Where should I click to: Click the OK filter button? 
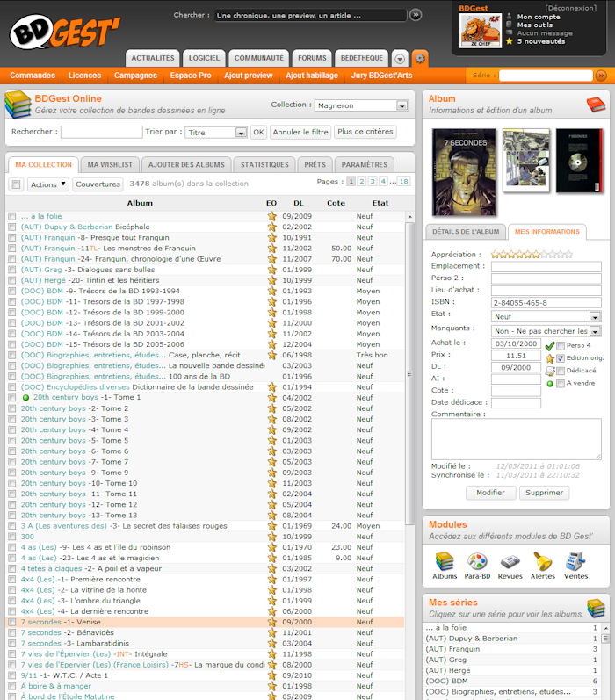pos(258,132)
